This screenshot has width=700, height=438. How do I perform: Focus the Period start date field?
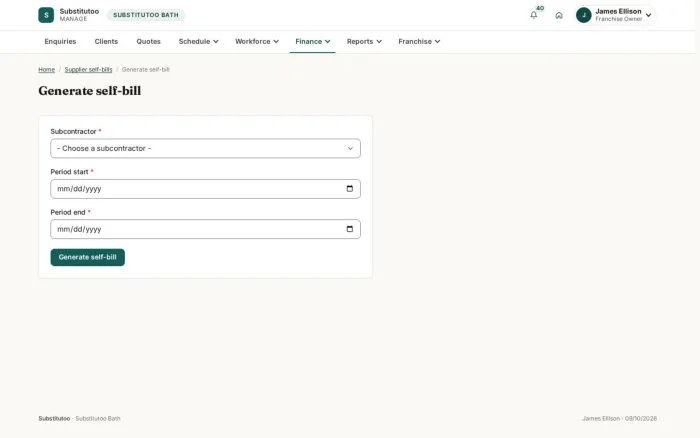pyautogui.click(x=205, y=189)
